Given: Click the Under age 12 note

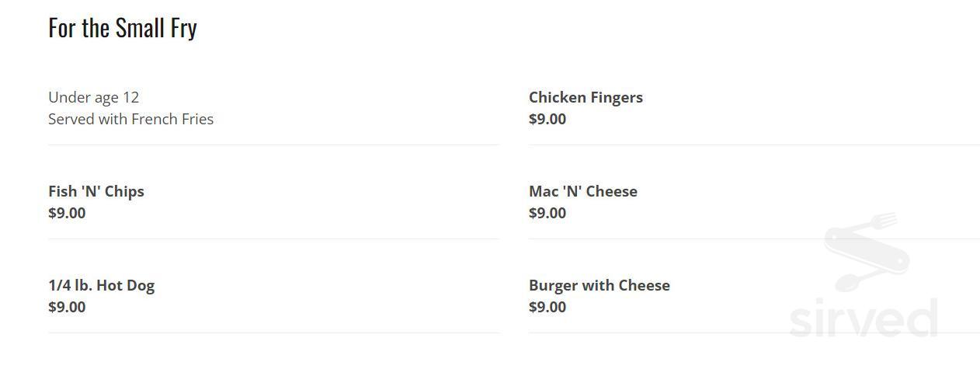Looking at the screenshot, I should 93,97.
